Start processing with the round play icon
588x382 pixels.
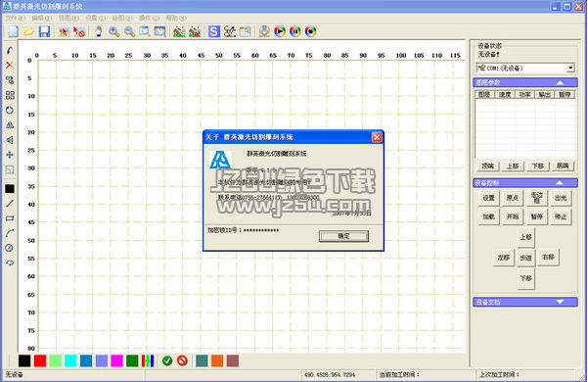280,31
